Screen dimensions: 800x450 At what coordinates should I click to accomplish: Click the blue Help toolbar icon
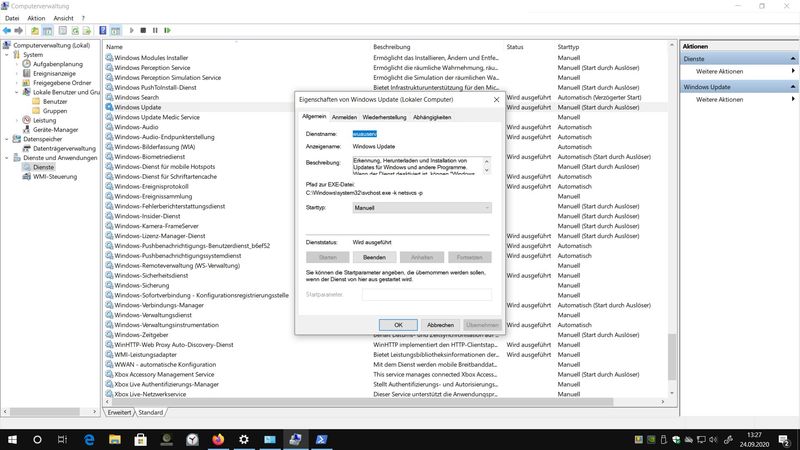tap(103, 31)
